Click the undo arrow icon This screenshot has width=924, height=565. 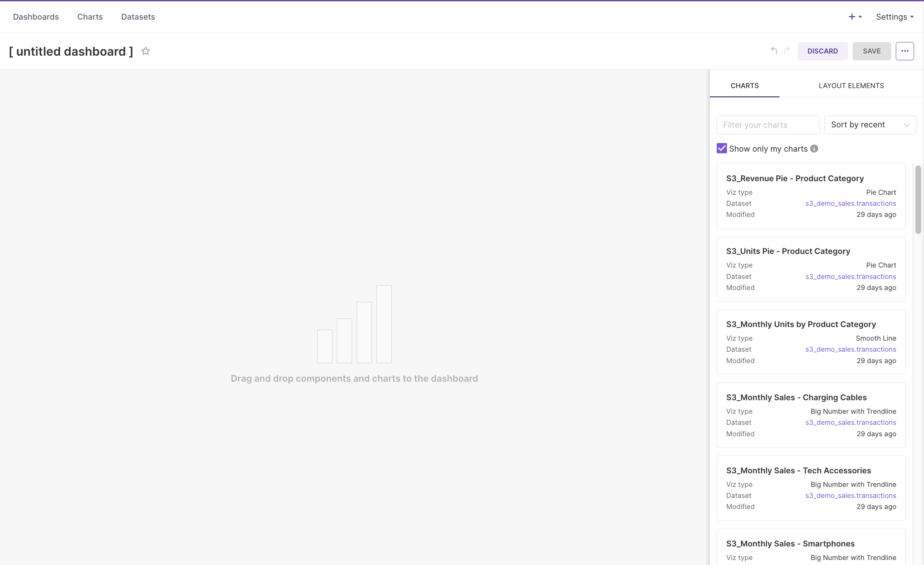773,50
